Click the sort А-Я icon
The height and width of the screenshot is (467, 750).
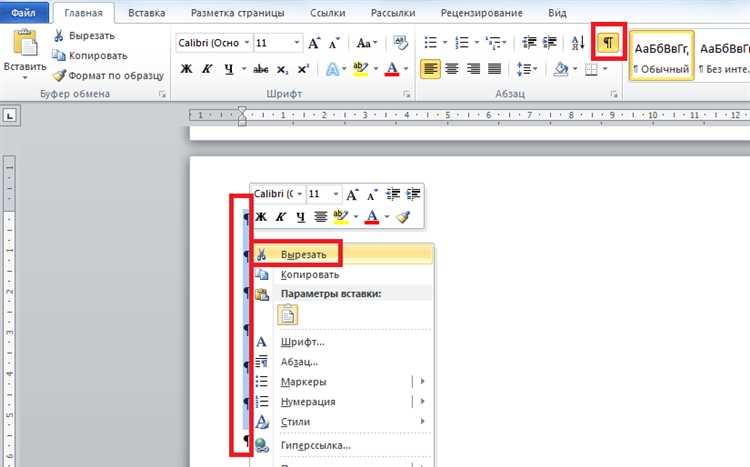(578, 43)
